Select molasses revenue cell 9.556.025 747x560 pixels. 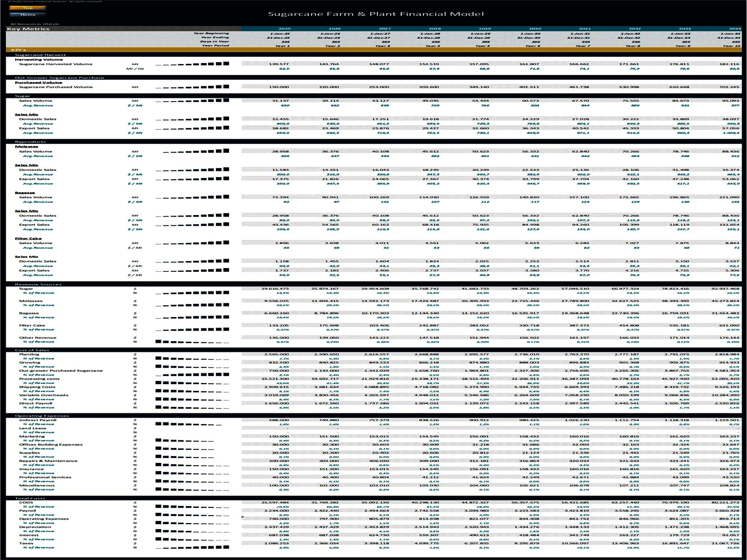click(277, 301)
